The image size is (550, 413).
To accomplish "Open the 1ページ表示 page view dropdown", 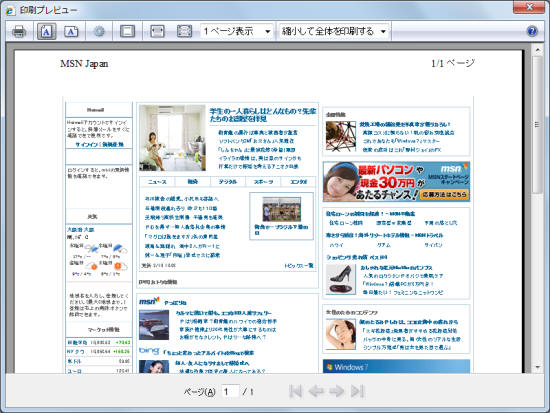I will 237,31.
